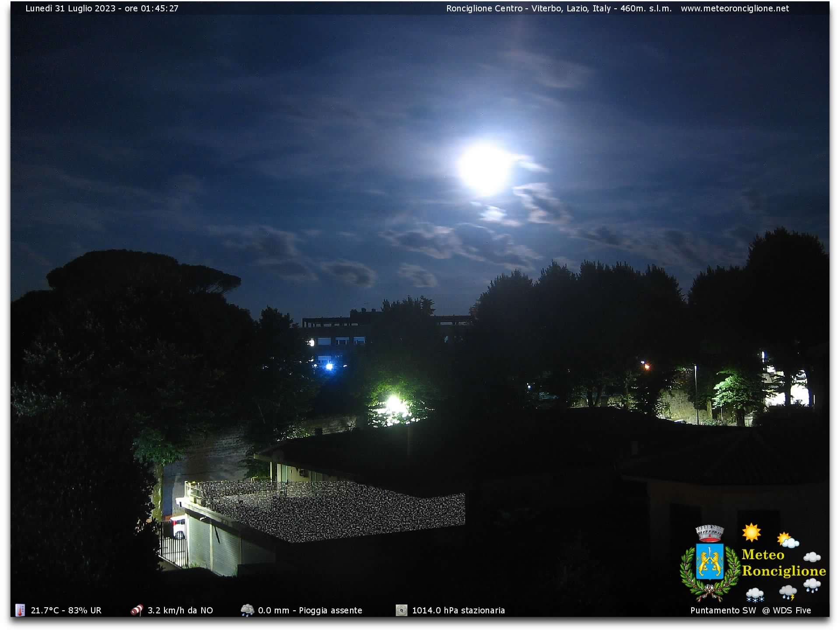Click the Ronciglione coat of arms emblem

(709, 563)
